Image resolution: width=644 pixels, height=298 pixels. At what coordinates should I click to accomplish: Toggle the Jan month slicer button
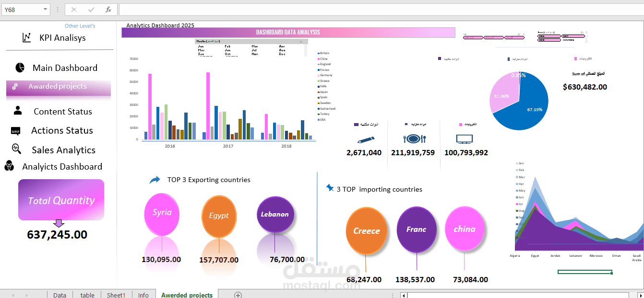[x=201, y=46]
